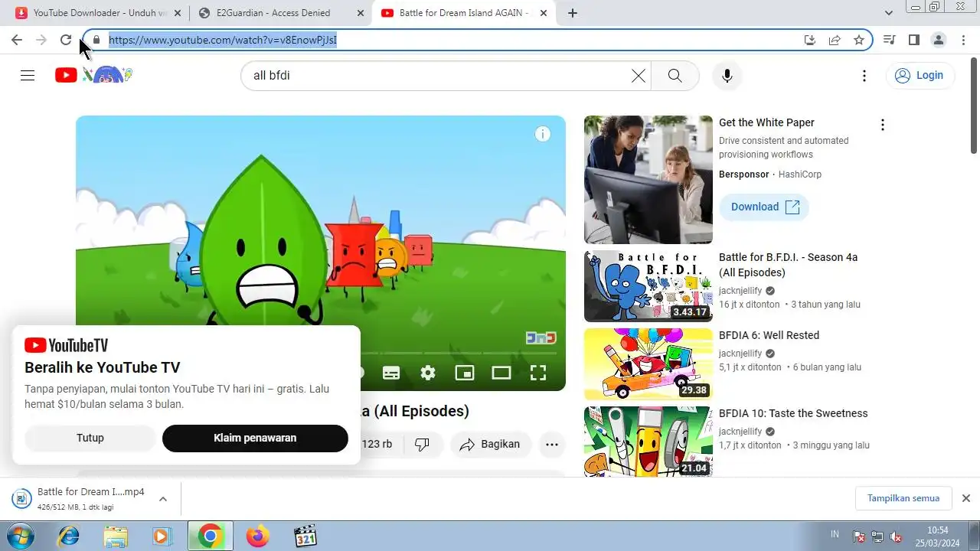Reload the page

[x=66, y=40]
